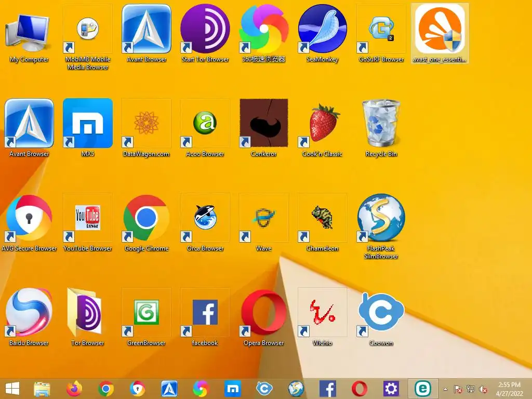Image resolution: width=532 pixels, height=399 pixels.
Task: Click Coowon icon in taskbar
Action: click(264, 389)
